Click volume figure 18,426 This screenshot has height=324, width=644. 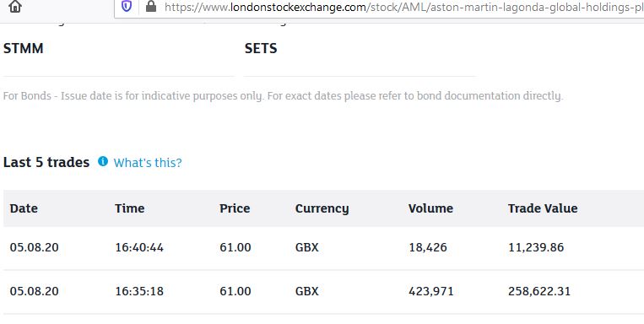[x=428, y=247]
